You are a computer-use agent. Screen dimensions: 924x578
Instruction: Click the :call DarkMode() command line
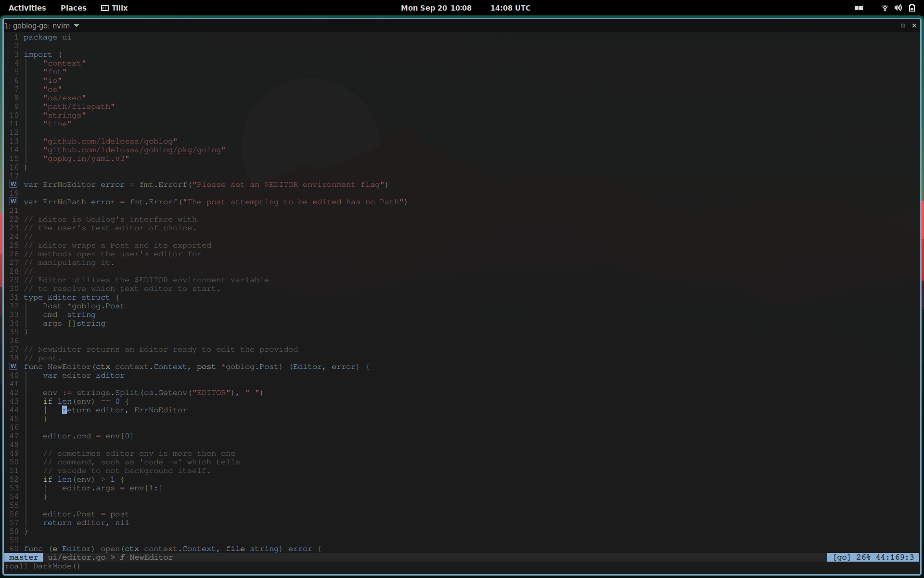[43, 566]
